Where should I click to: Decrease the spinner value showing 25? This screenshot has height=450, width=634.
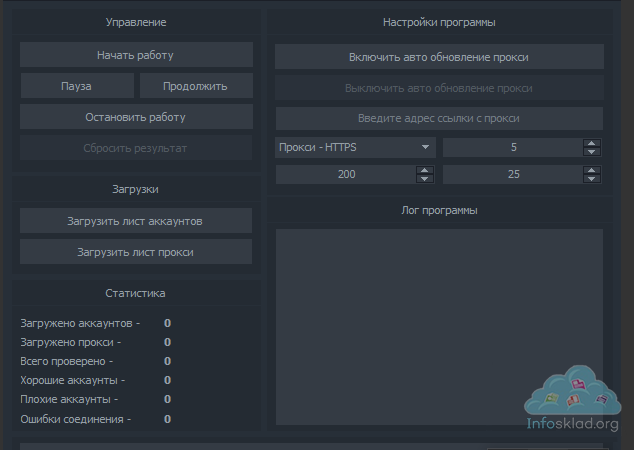coord(592,180)
